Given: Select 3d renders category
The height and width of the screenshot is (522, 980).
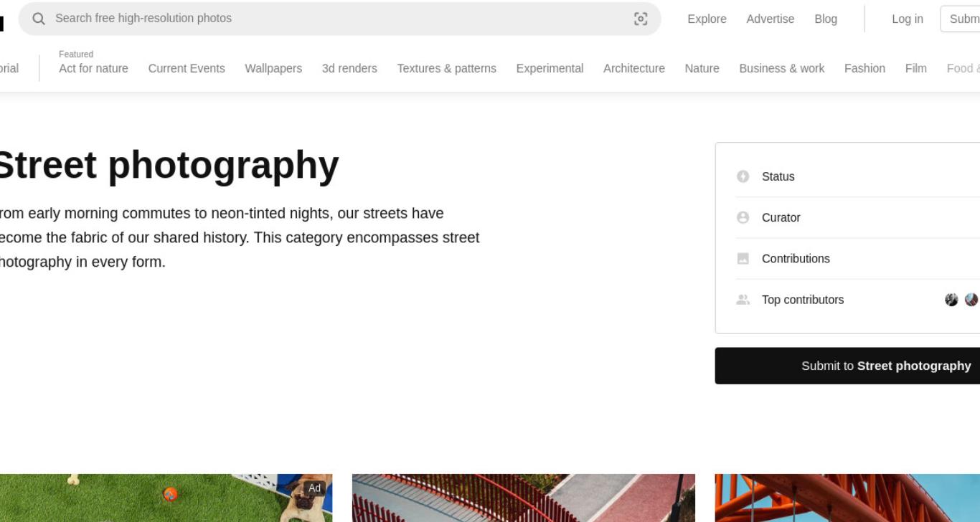Looking at the screenshot, I should [x=349, y=68].
